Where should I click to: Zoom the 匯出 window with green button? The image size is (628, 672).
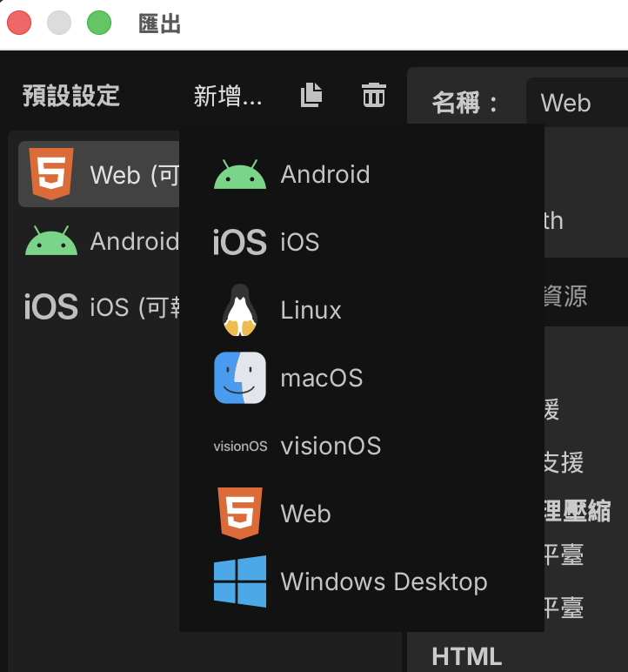(99, 23)
